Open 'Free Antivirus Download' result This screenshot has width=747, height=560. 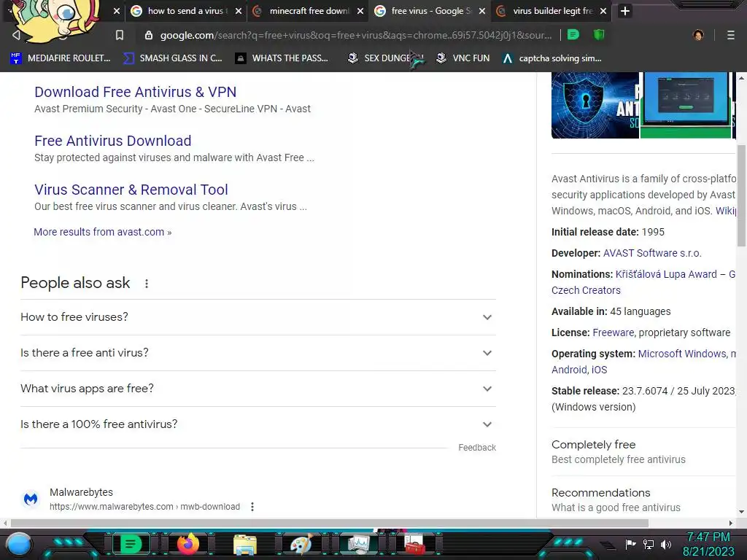[x=113, y=141]
